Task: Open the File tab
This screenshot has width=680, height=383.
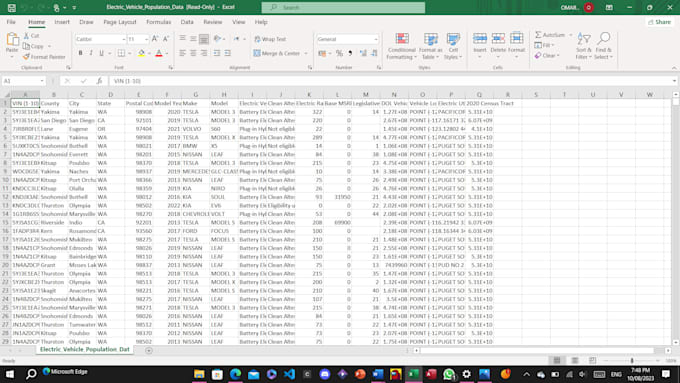Action: pyautogui.click(x=11, y=22)
